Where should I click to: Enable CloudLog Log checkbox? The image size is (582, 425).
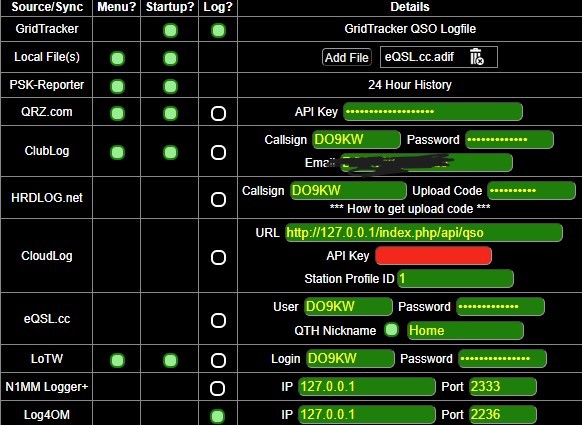218,257
